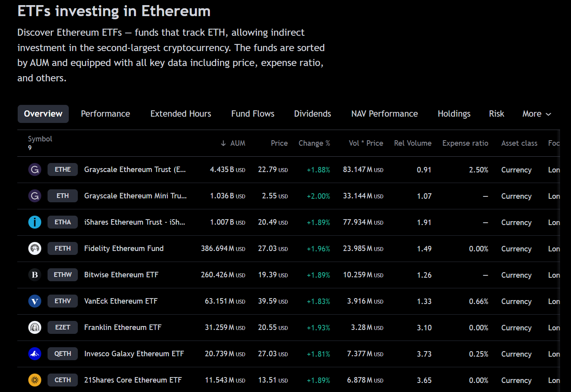The width and height of the screenshot is (571, 392).
Task: Open Franklin Ethereum ETF link
Action: (123, 328)
